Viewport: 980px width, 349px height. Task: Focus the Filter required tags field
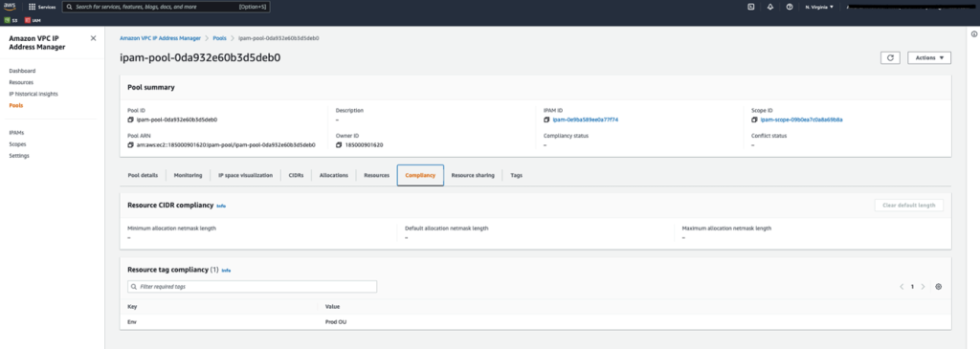[x=252, y=287]
